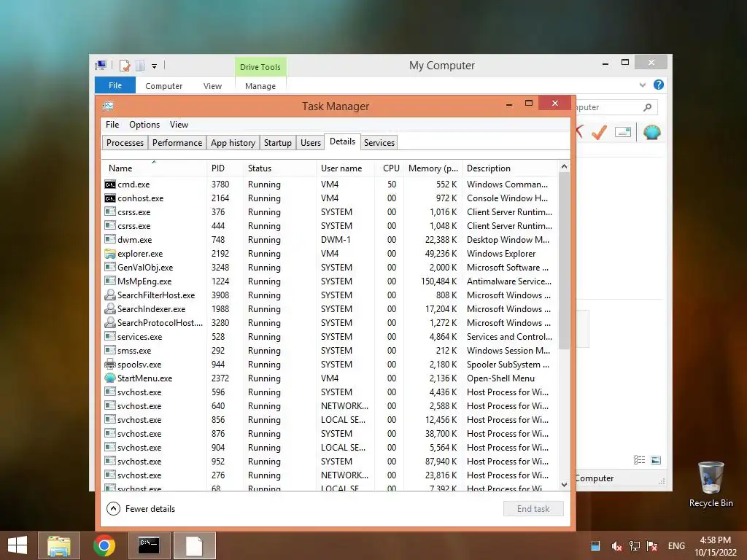Select the services.exe row
Viewport: 747px width, 560px height.
tap(329, 337)
